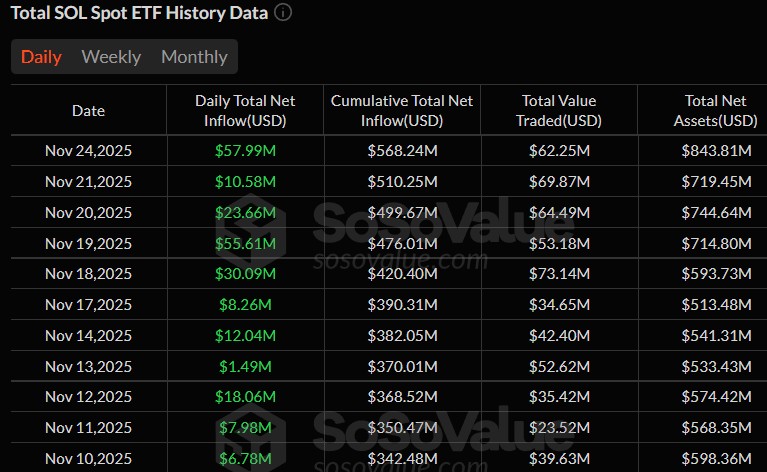
Task: Click the Total Net Assets header
Action: coord(716,111)
